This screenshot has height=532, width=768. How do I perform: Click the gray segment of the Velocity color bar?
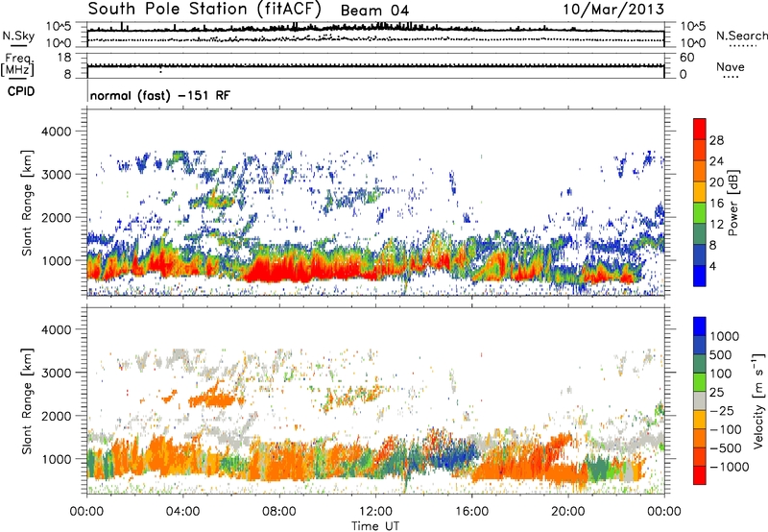700,401
